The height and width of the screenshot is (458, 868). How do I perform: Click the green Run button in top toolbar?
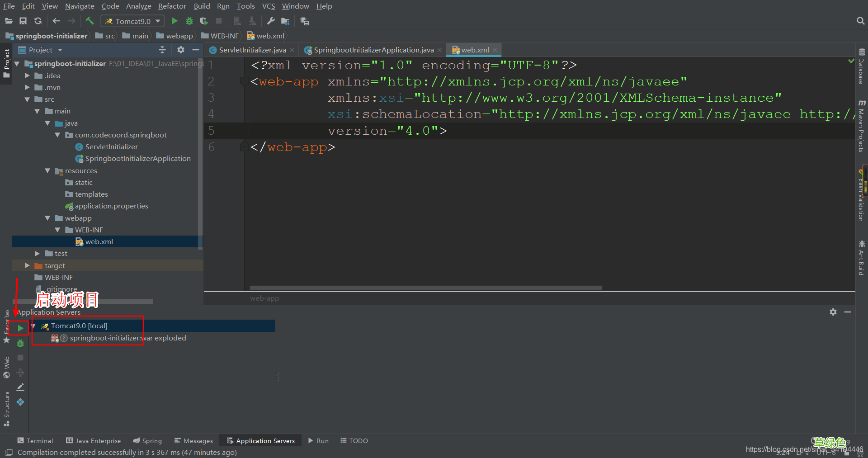(x=175, y=21)
